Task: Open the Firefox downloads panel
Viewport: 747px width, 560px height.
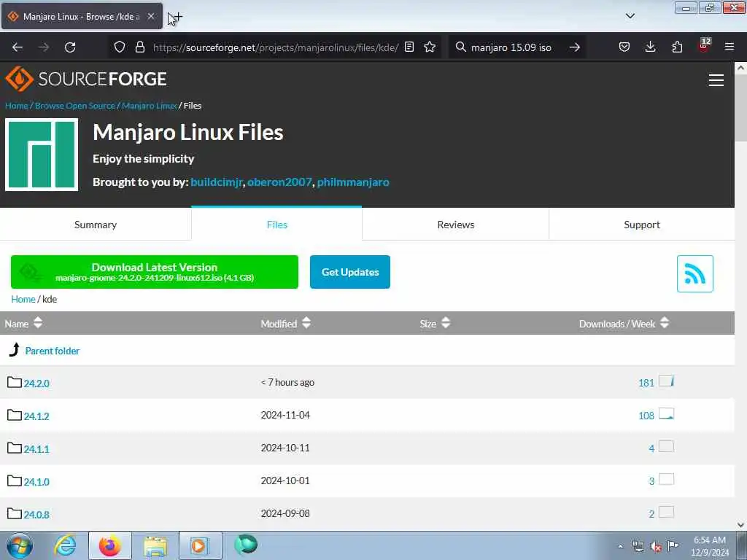Action: (x=650, y=47)
